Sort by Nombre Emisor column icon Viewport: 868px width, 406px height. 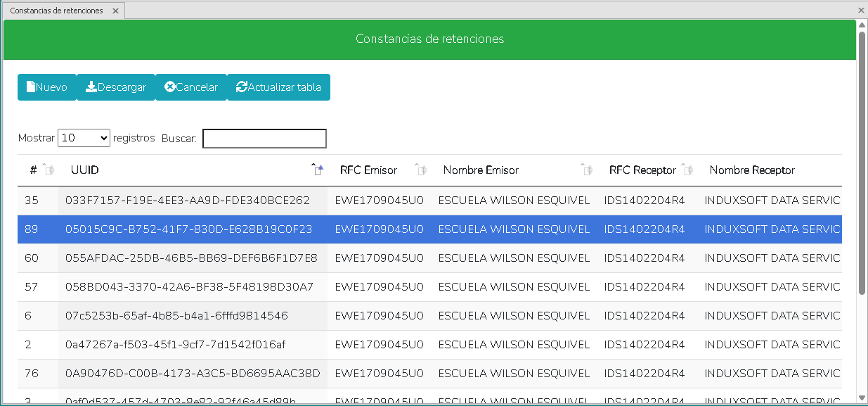click(x=586, y=170)
